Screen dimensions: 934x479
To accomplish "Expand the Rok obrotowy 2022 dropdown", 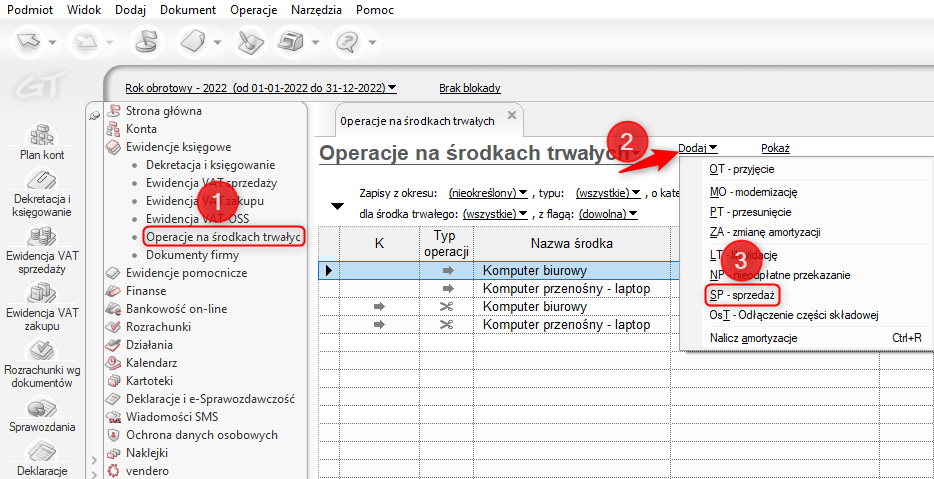I will (x=261, y=88).
